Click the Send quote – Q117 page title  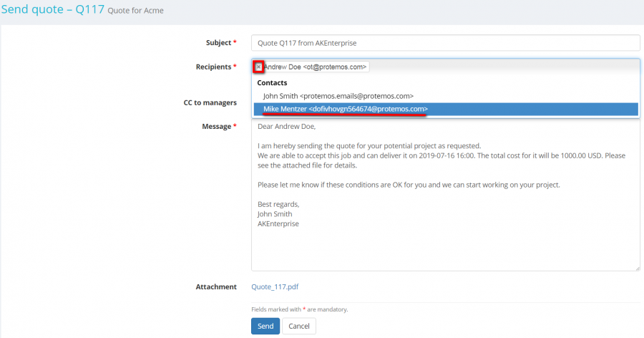point(52,11)
